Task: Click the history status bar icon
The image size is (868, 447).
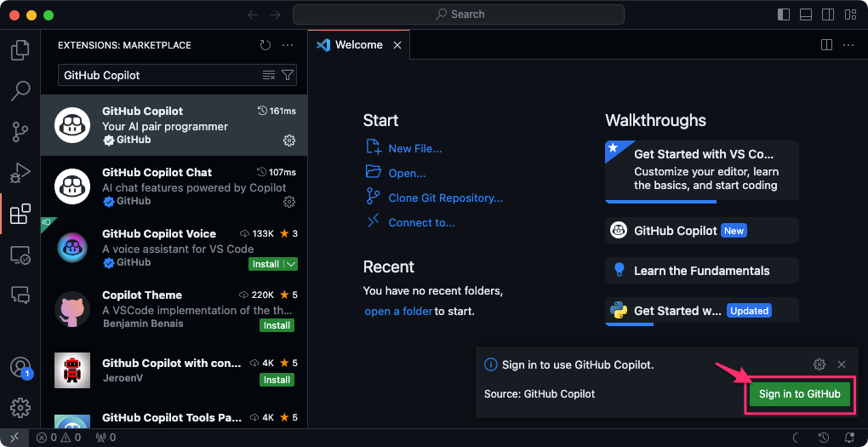Action: pyautogui.click(x=823, y=438)
